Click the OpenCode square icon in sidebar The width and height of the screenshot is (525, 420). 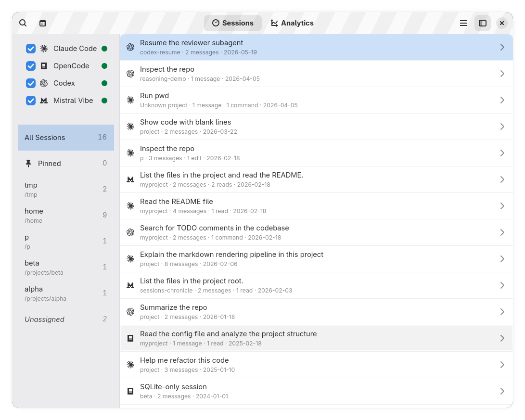click(x=44, y=66)
